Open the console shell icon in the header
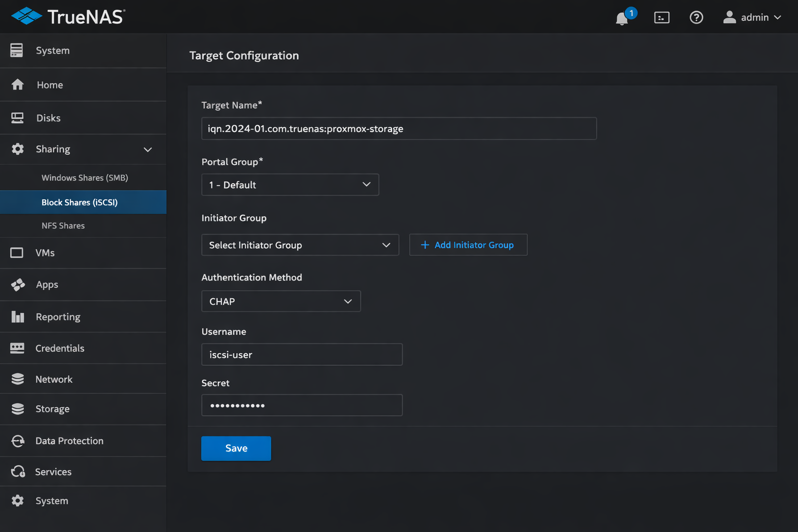The image size is (798, 532). [661, 17]
